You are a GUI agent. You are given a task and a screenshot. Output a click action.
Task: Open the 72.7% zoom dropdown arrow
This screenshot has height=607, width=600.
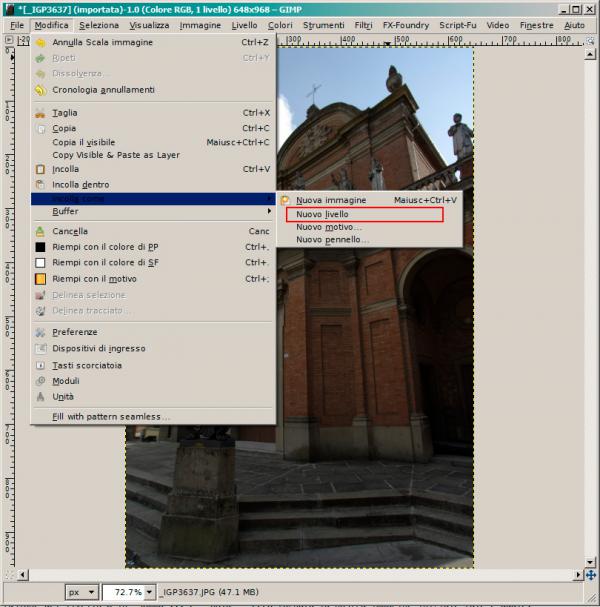(149, 592)
